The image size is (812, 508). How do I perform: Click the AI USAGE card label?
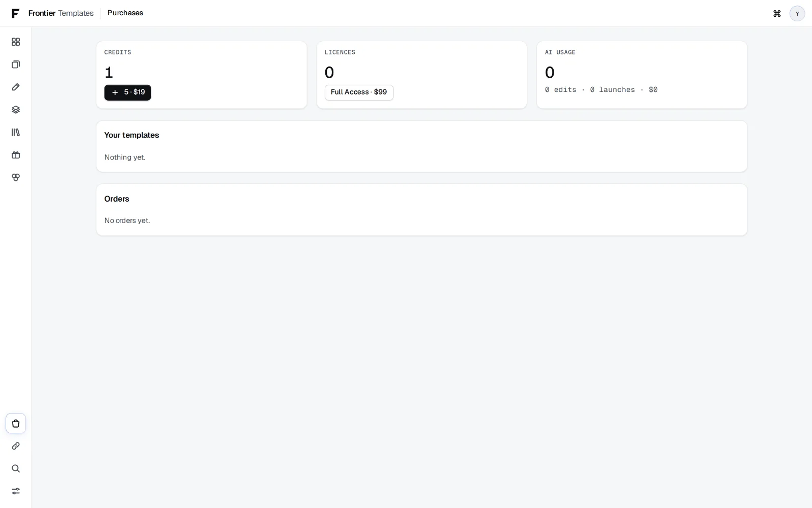(x=560, y=52)
